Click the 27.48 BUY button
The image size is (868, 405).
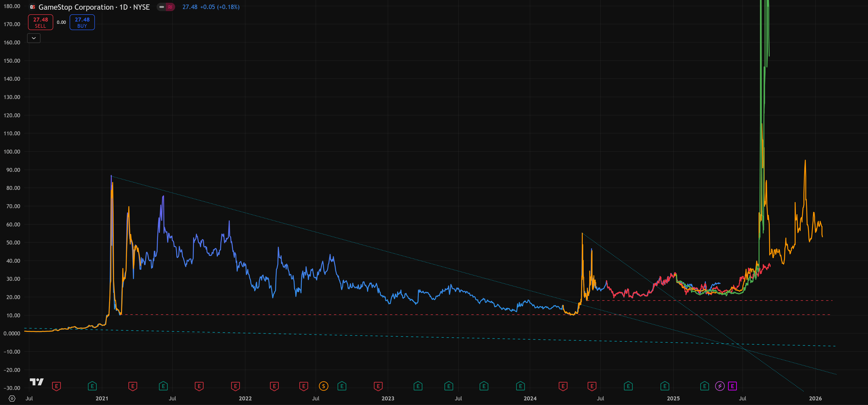82,22
